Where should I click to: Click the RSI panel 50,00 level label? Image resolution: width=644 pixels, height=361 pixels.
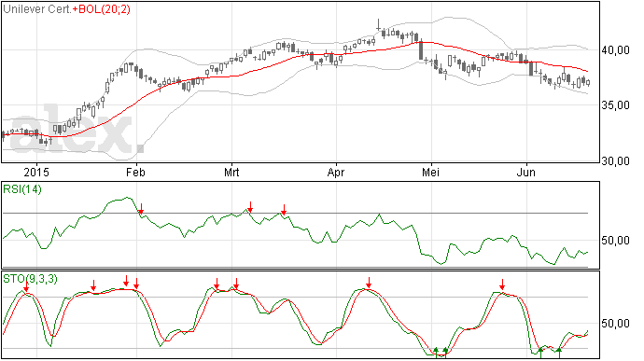[615, 241]
